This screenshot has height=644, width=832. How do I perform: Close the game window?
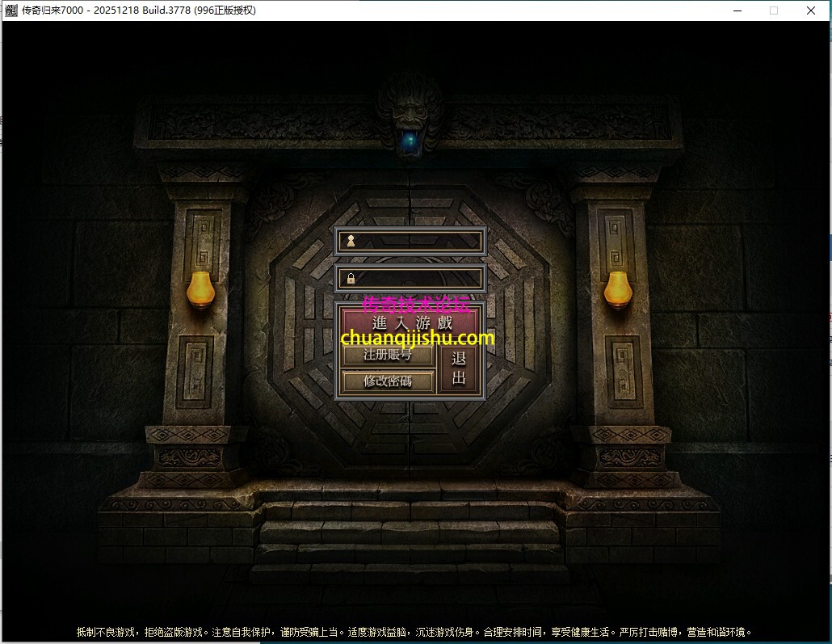[811, 11]
